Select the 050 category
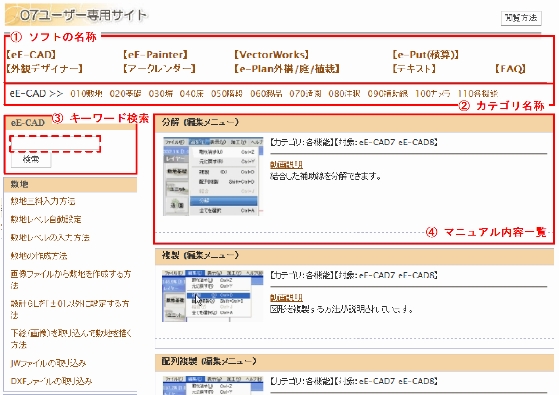Viewport: 559px width, 395px height. [x=227, y=94]
